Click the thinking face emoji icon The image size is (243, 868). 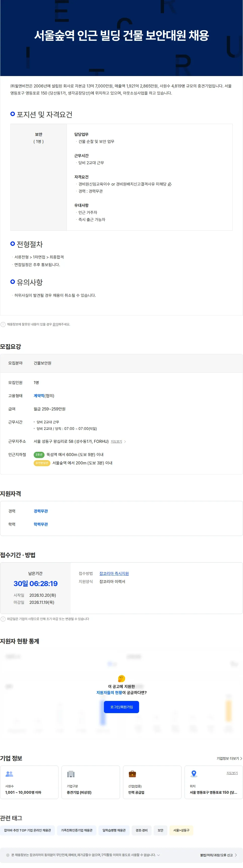pyautogui.click(x=121, y=678)
